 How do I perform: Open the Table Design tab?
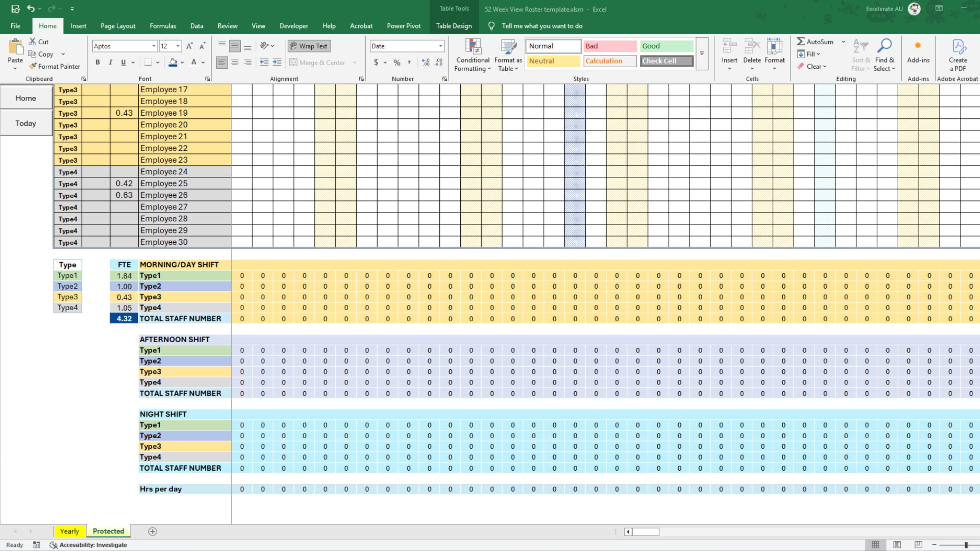tap(453, 25)
